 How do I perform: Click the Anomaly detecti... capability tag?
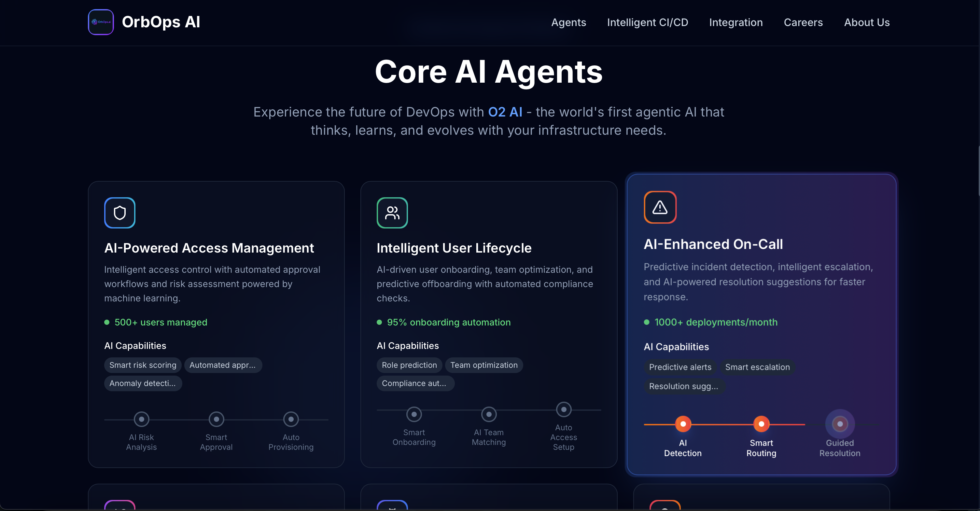coord(143,383)
